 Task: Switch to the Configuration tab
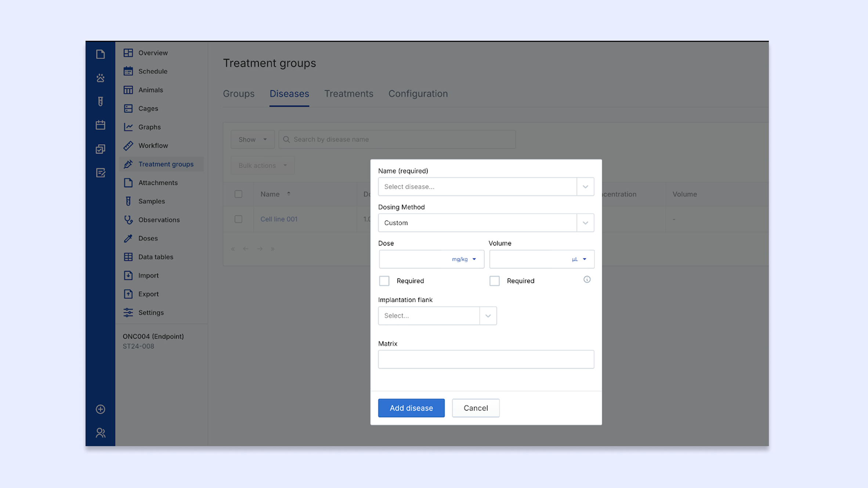coord(418,94)
